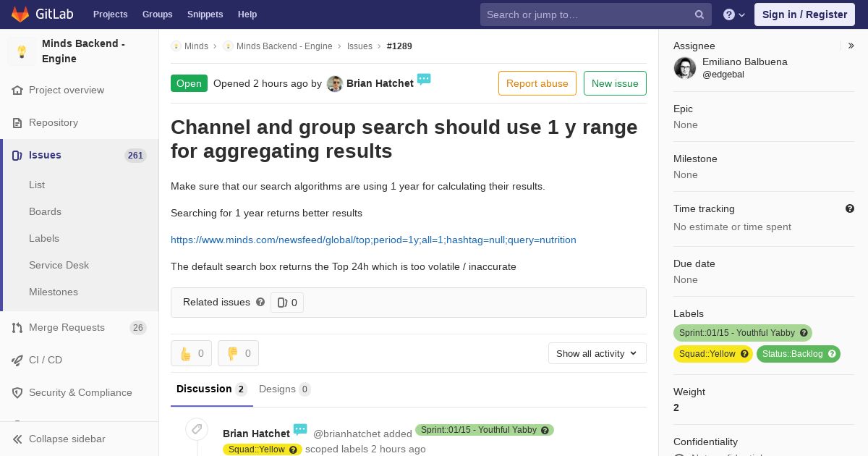Switch to the Designs tab
Viewport: 868px width, 456px height.
[x=285, y=389]
